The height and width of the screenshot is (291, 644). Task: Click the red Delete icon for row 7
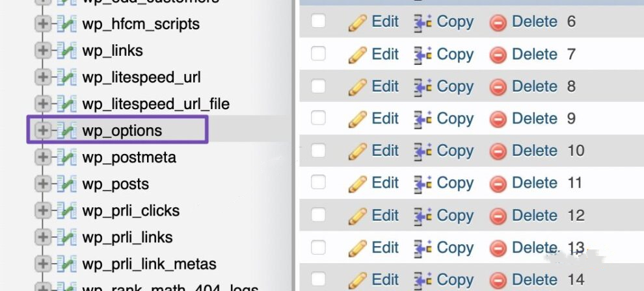(x=498, y=55)
